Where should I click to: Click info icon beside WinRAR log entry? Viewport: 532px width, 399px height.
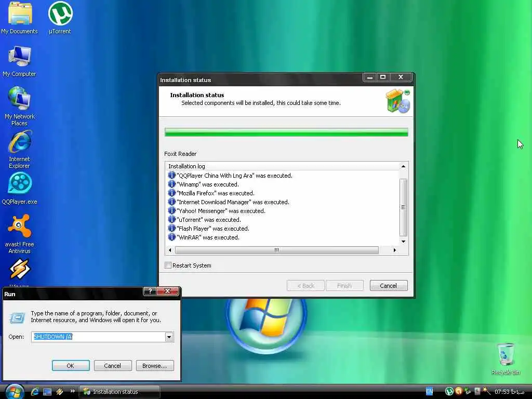(171, 237)
